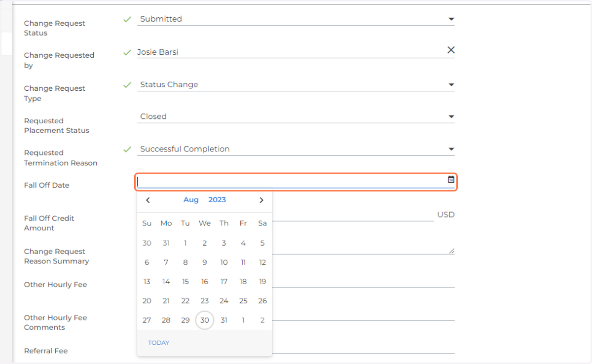Click the TODAY button in the date picker
This screenshot has width=592, height=364.
click(158, 343)
